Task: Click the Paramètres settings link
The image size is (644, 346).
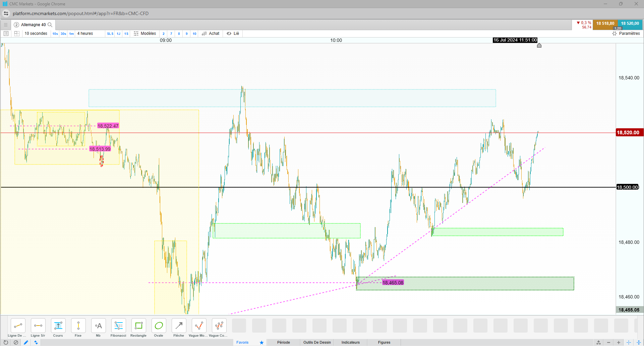Action: [x=626, y=33]
